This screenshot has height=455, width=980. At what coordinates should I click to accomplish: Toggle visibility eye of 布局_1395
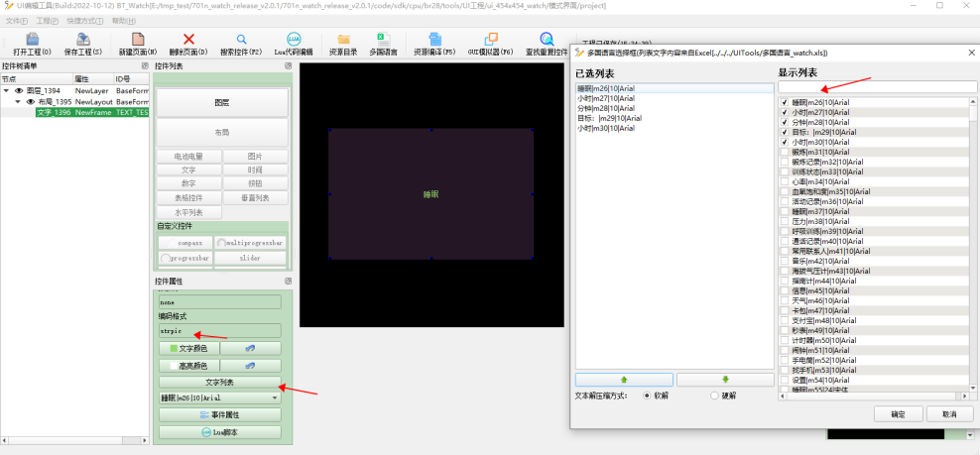[30, 101]
